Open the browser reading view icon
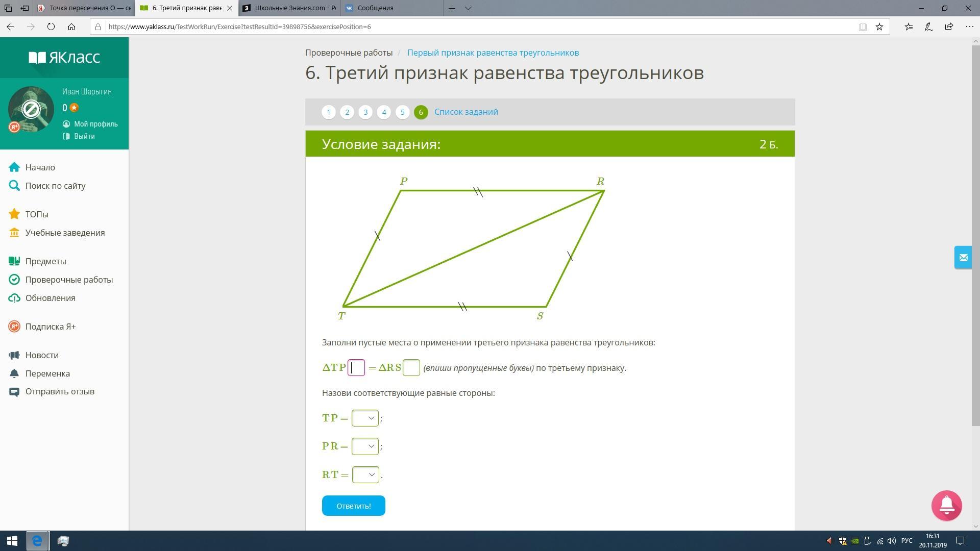The width and height of the screenshot is (980, 551). tap(863, 27)
